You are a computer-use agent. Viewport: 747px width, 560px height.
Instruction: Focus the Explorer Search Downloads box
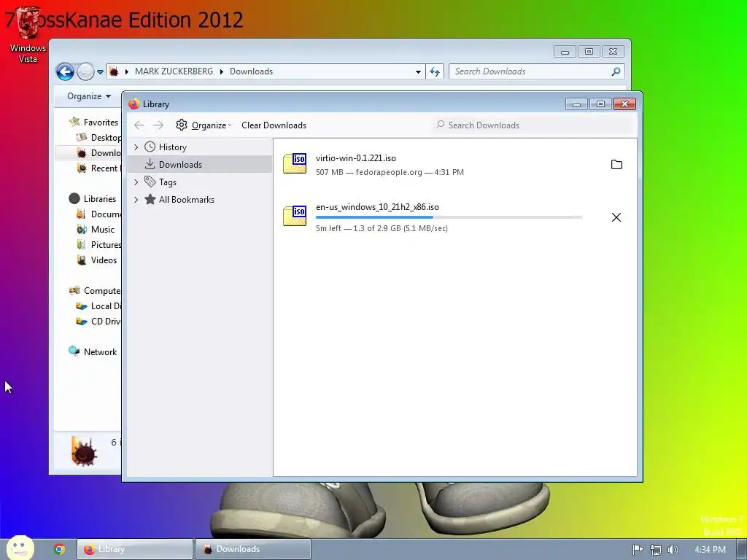pyautogui.click(x=536, y=71)
